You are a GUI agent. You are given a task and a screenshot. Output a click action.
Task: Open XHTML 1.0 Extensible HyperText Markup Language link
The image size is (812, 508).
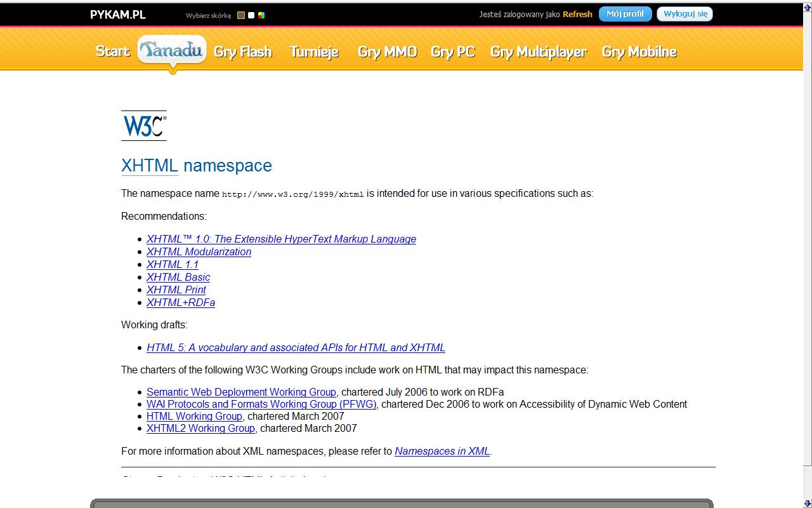pyautogui.click(x=281, y=239)
